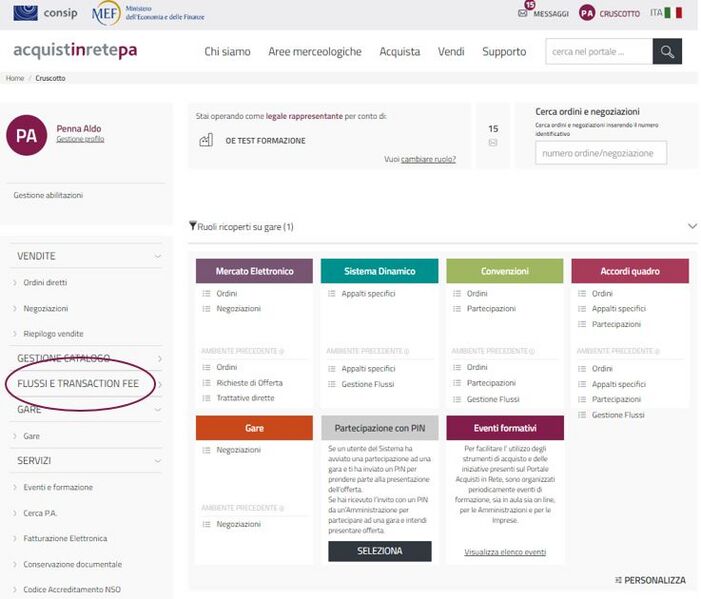Viewport: 701px width, 599px height.
Task: Open Gestione profilo link
Action: pyautogui.click(x=80, y=139)
